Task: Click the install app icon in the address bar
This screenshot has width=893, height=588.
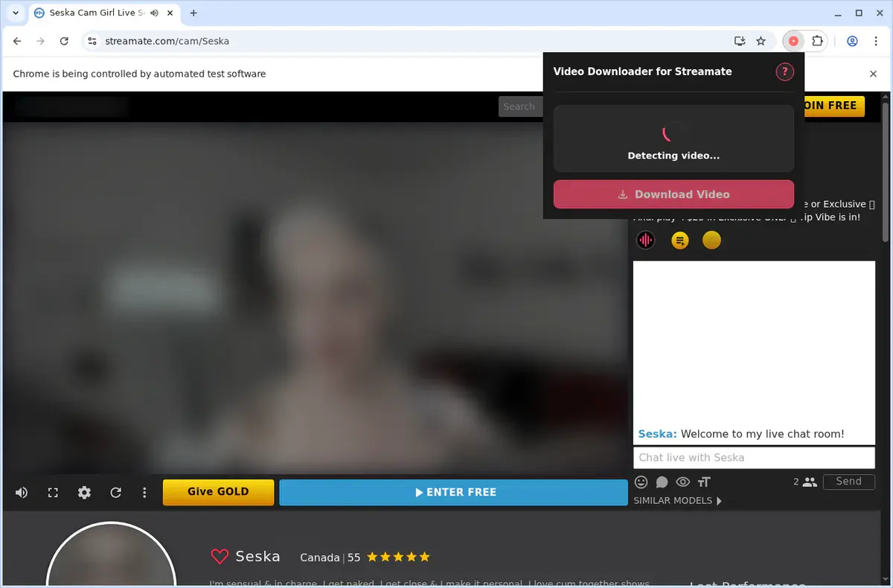Action: click(739, 42)
